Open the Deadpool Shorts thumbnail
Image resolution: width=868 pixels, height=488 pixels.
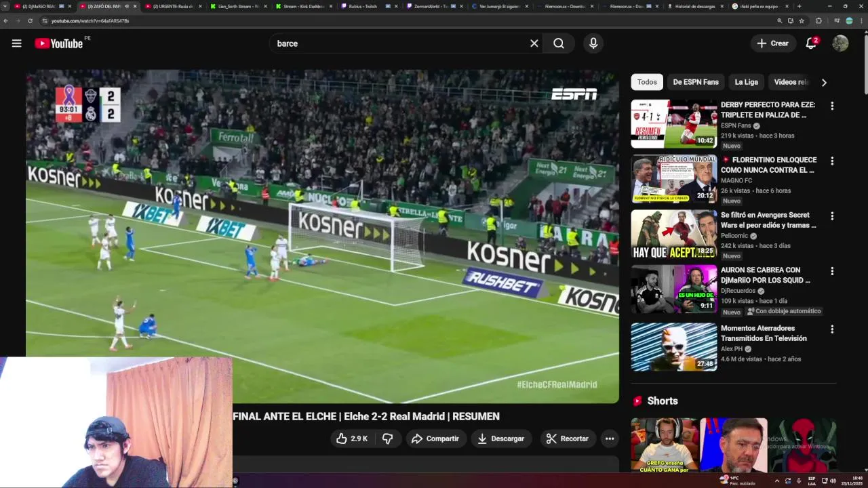802,445
